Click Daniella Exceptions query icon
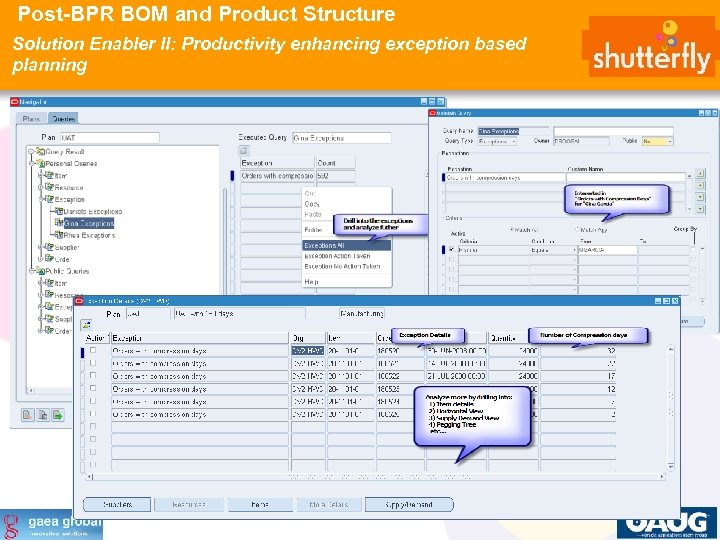Viewport: 720px width, 540px height. coord(59,211)
